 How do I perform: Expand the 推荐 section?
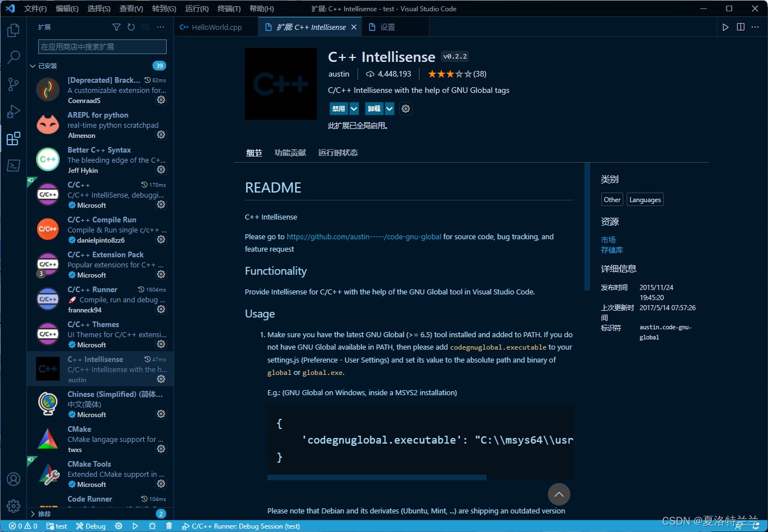click(x=100, y=513)
